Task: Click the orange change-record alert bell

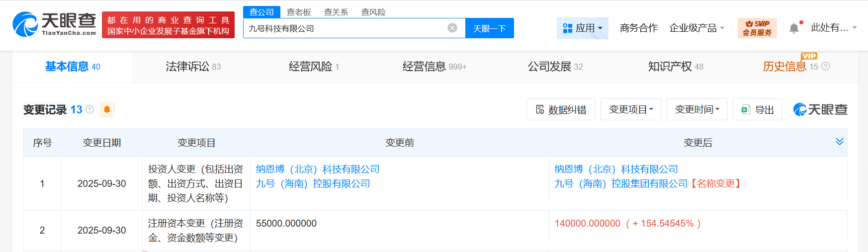Action: 107,109
